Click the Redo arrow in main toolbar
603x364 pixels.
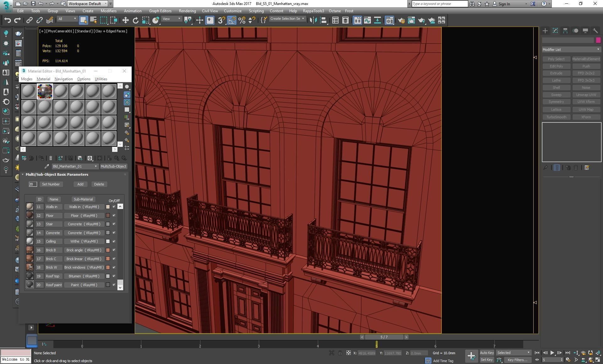pyautogui.click(x=18, y=20)
